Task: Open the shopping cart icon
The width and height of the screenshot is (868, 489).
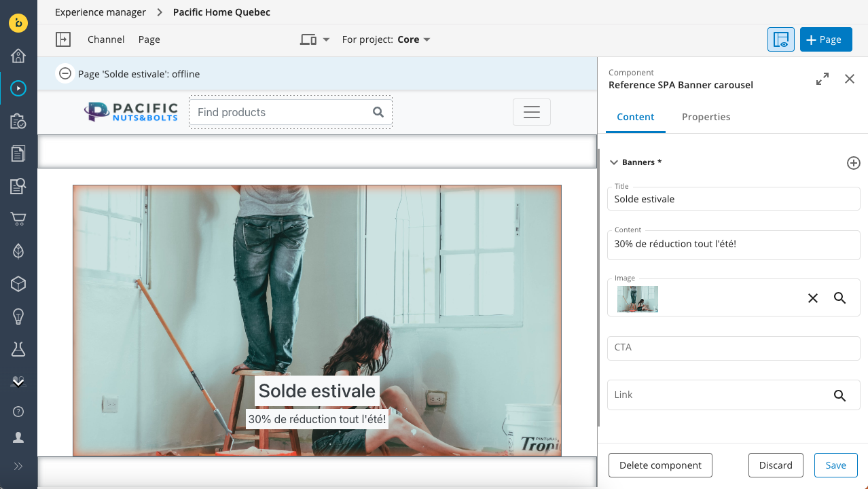Action: coord(18,219)
